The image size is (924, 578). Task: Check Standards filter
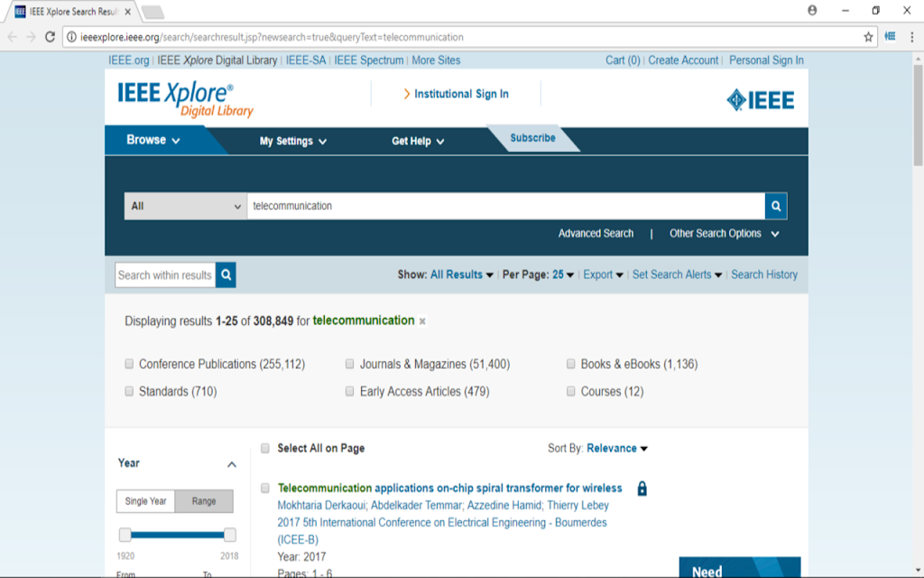(x=129, y=391)
